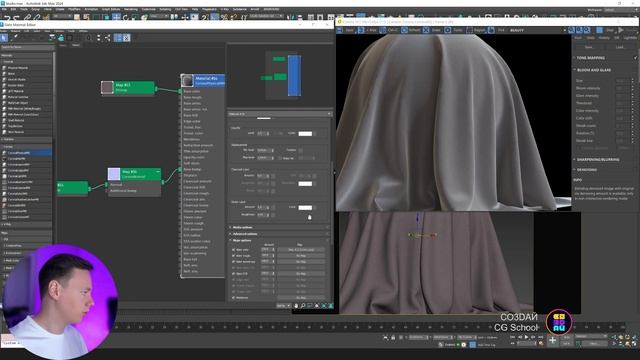Click the Lay Out All vertical icon
This screenshot has height=360, width=640.
click(x=98, y=38)
